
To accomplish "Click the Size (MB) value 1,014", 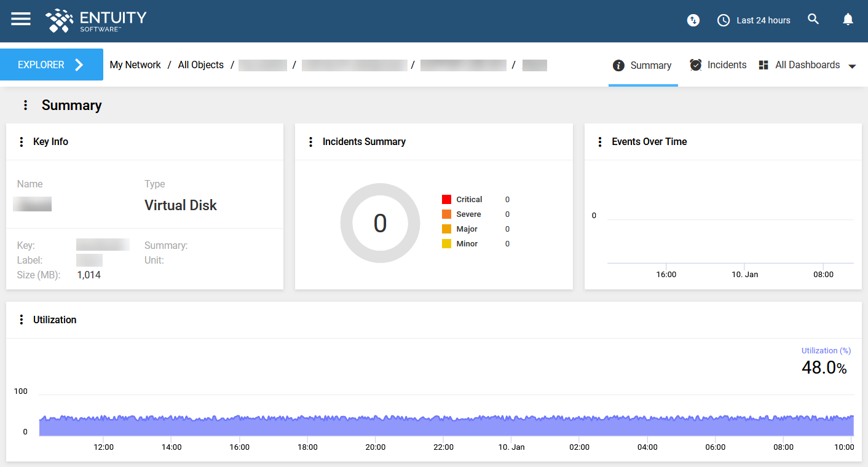I will [89, 275].
